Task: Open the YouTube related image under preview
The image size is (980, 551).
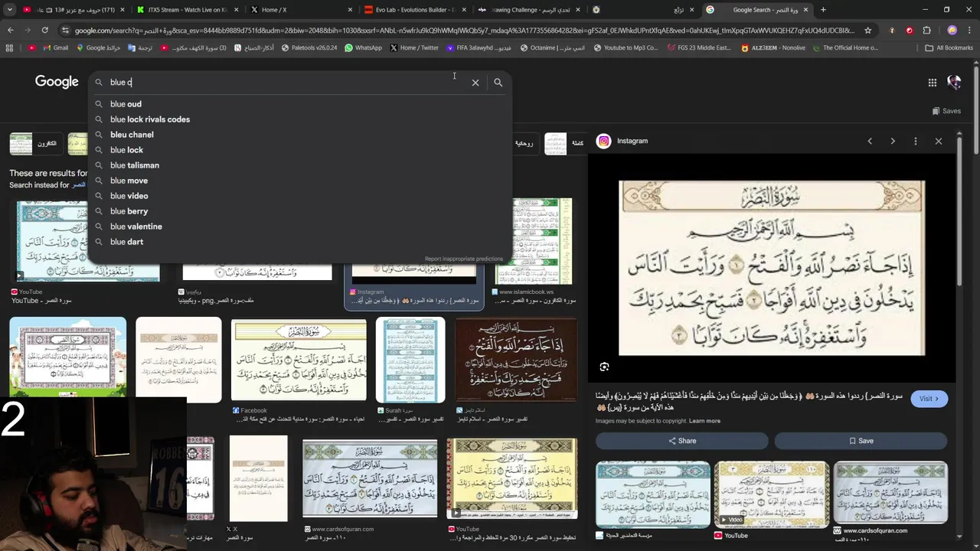Action: [771, 494]
